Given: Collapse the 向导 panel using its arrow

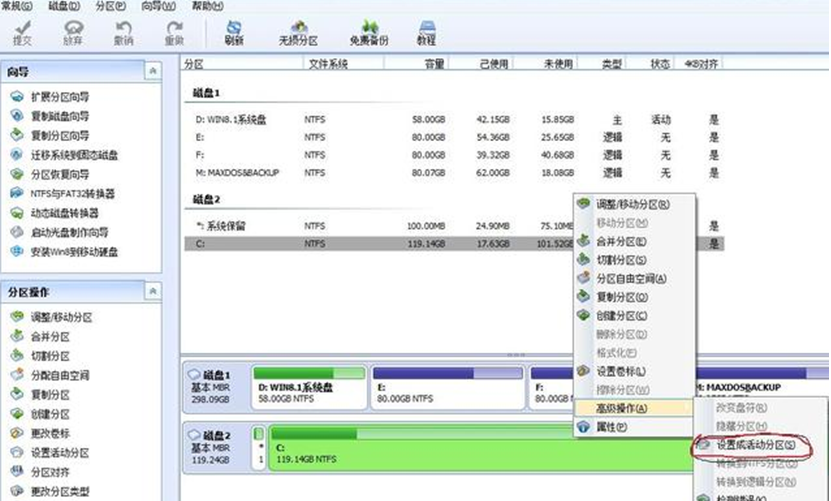Looking at the screenshot, I should point(152,71).
